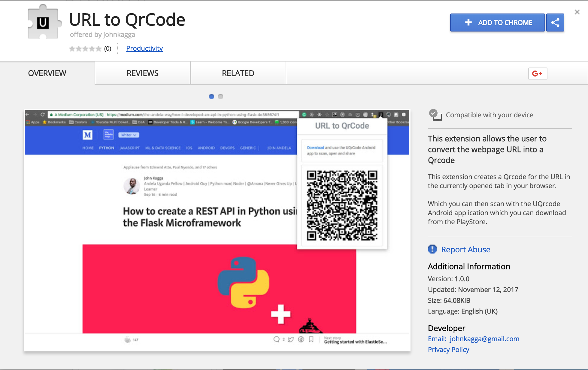Click the 'Size: 64.08KiB' text
Viewport: 588px width, 370px height.
pyautogui.click(x=449, y=300)
